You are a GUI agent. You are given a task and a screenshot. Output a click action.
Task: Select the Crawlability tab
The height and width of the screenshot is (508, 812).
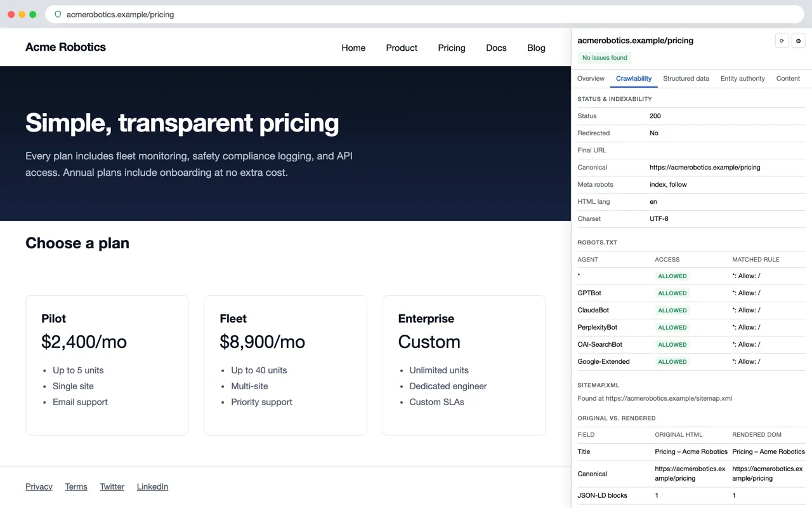click(x=634, y=79)
